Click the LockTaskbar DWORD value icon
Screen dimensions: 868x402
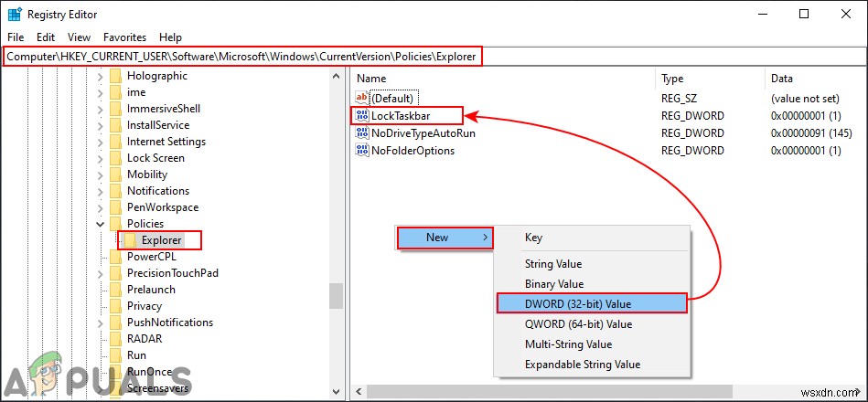pyautogui.click(x=362, y=115)
